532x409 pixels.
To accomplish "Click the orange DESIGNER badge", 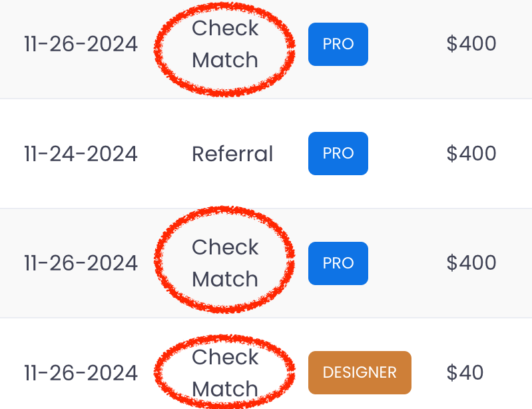I will [x=360, y=372].
